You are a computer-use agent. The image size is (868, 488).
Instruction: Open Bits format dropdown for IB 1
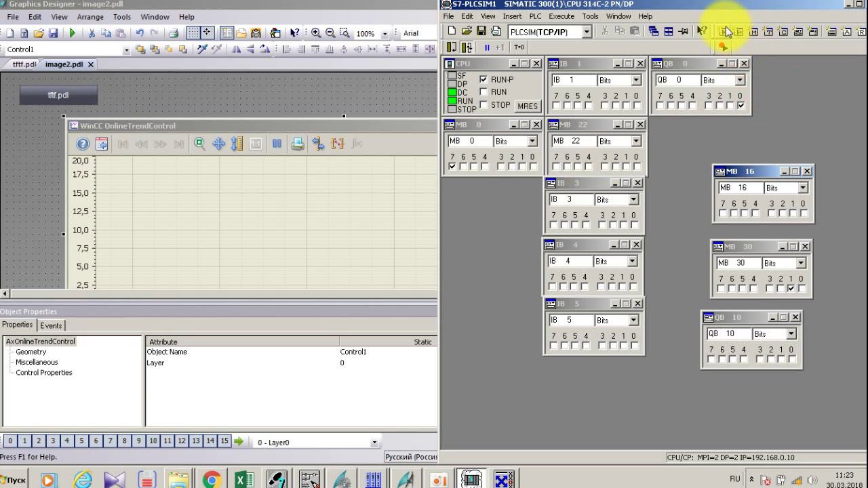point(636,80)
